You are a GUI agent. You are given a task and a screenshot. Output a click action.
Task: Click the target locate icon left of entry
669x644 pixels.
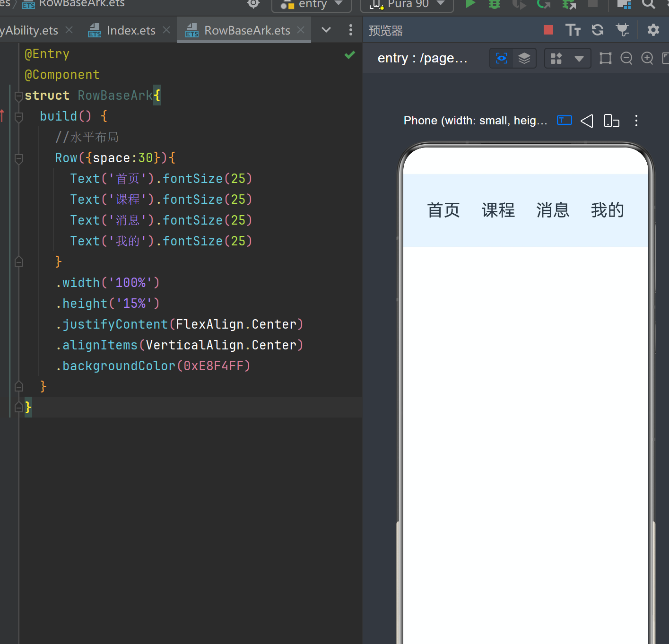point(253,4)
